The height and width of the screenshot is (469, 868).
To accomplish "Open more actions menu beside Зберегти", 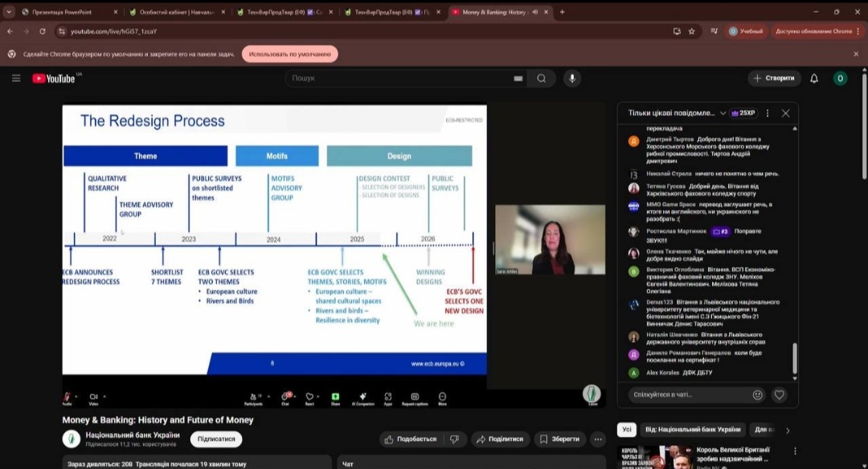I will 598,439.
